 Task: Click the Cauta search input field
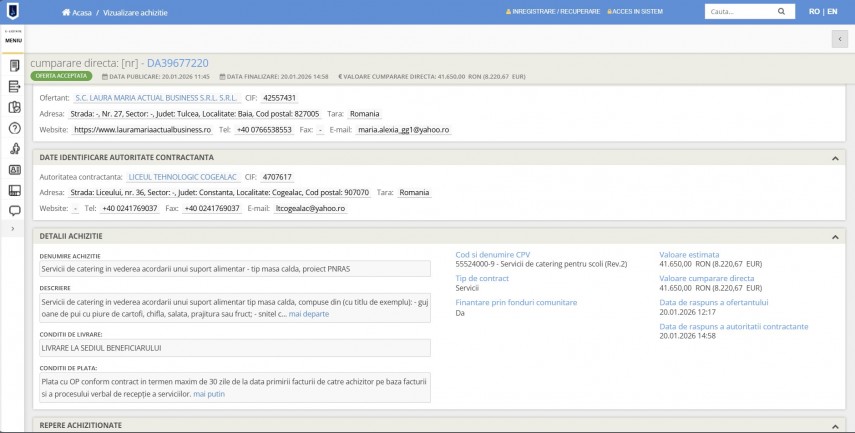[740, 12]
